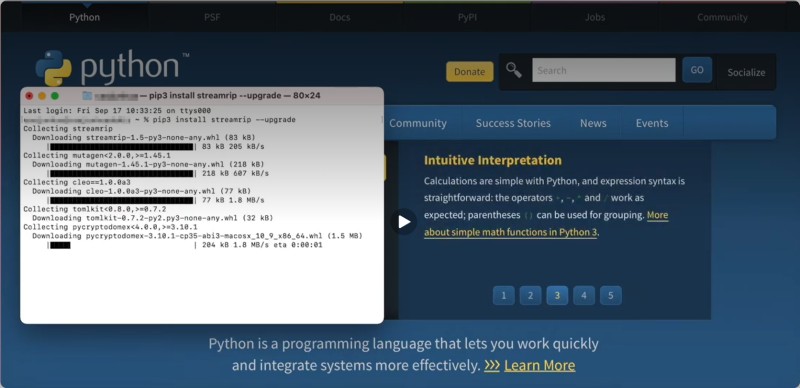800x388 pixels.
Task: Go to slide 1 of the slideshow
Action: click(x=504, y=296)
